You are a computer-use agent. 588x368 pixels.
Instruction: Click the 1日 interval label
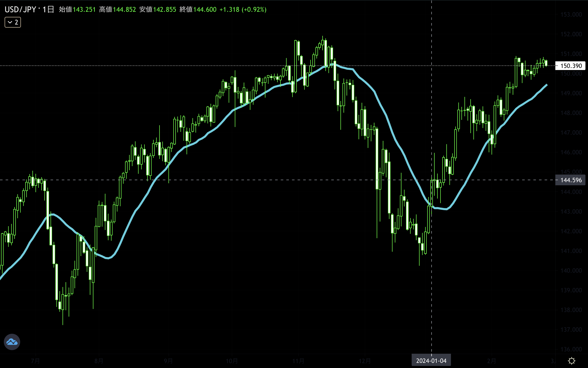48,9
